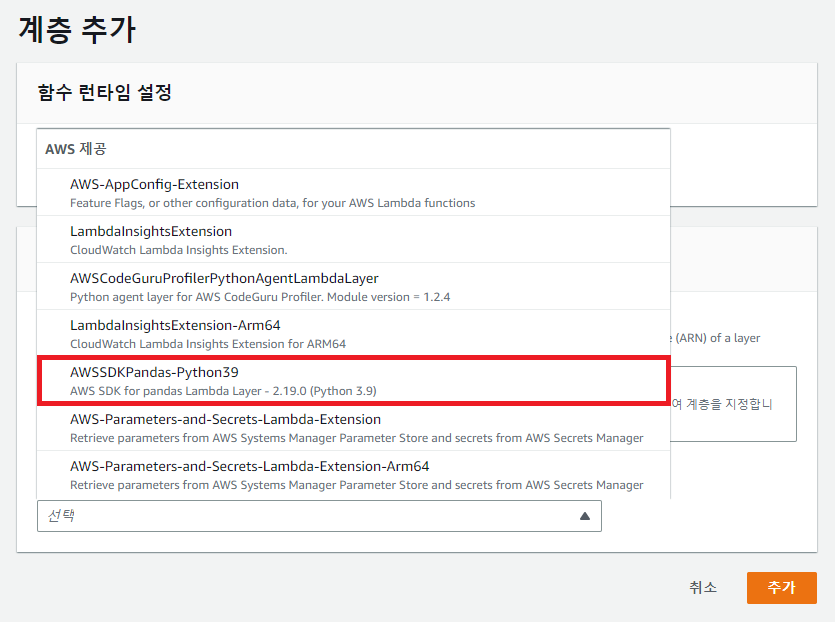Click the 계층 추가 page title
Image resolution: width=835 pixels, height=622 pixels.
pyautogui.click(x=78, y=29)
